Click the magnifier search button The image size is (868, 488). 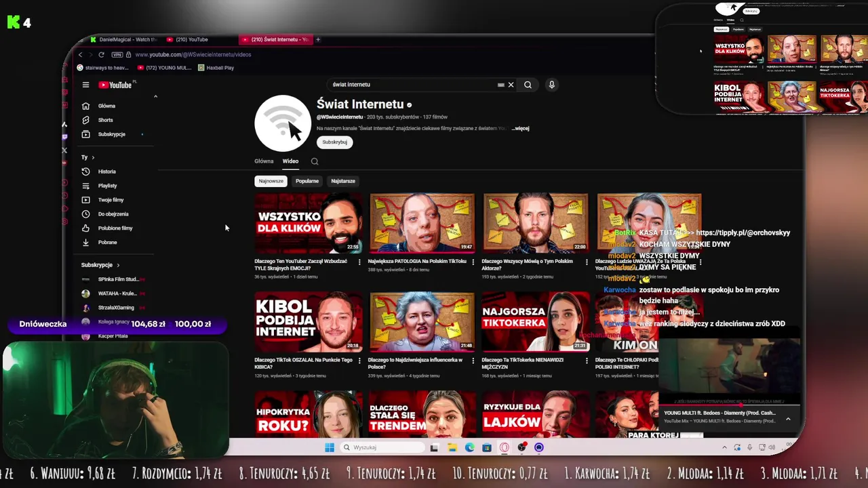(528, 85)
